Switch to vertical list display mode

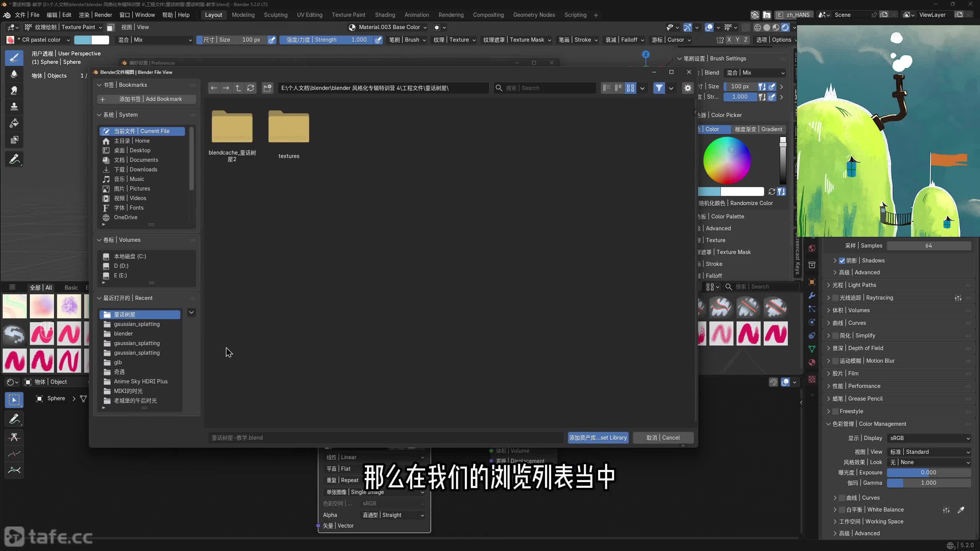[607, 88]
